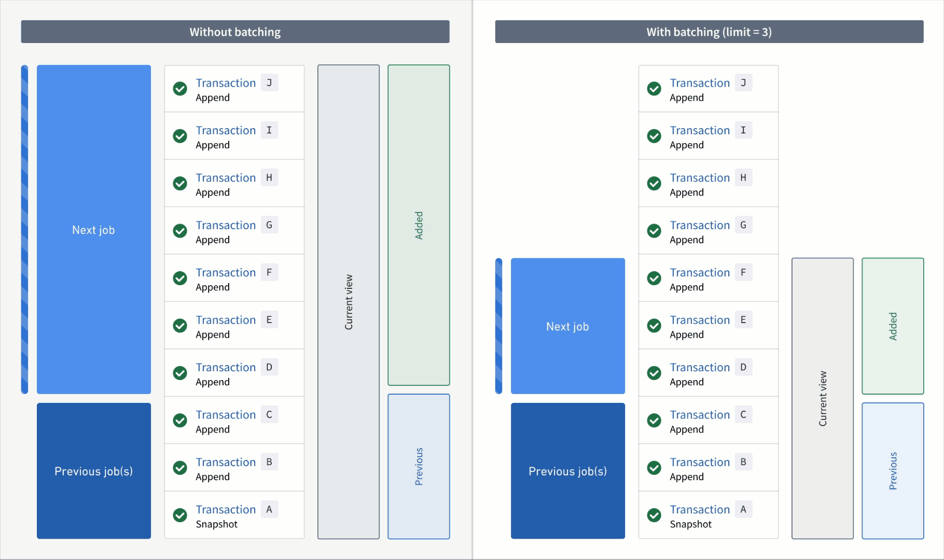Click the light blue Previous bar without batching
Viewport: 944px width, 560px height.
point(419,466)
